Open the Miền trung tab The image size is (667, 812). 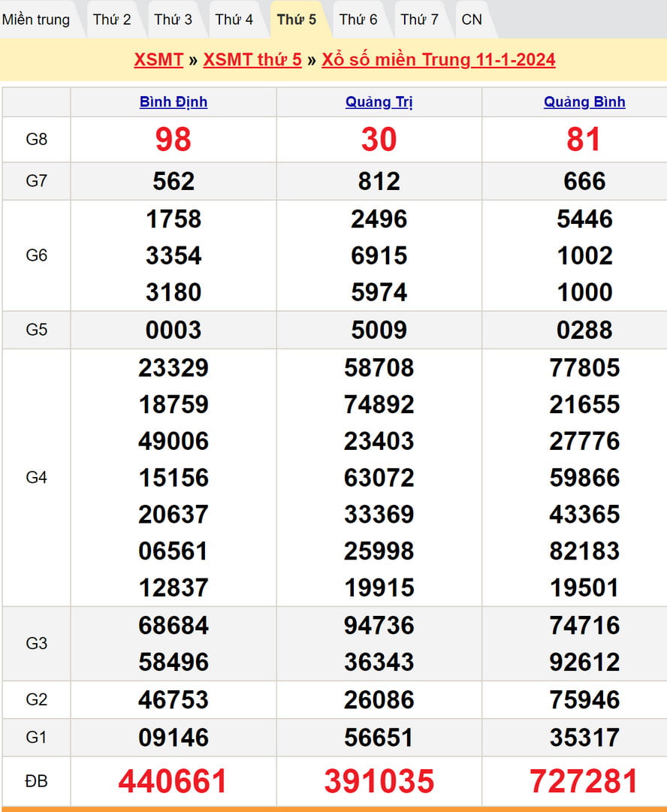[x=36, y=20]
